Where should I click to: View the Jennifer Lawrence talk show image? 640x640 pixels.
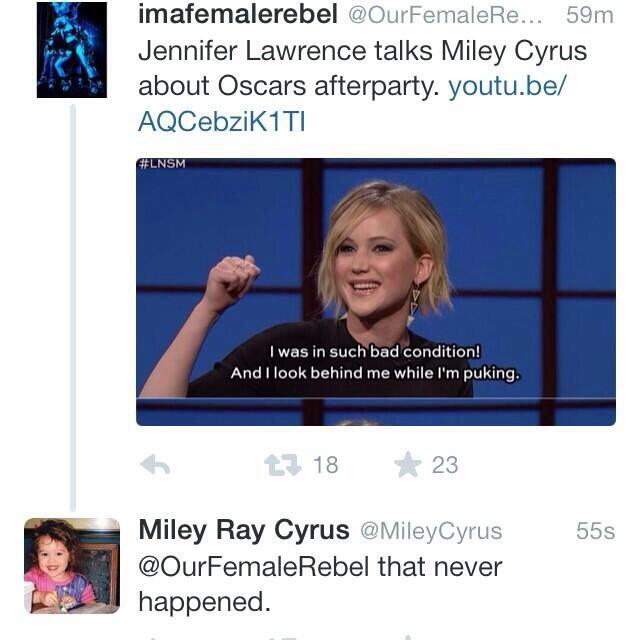coord(376,292)
